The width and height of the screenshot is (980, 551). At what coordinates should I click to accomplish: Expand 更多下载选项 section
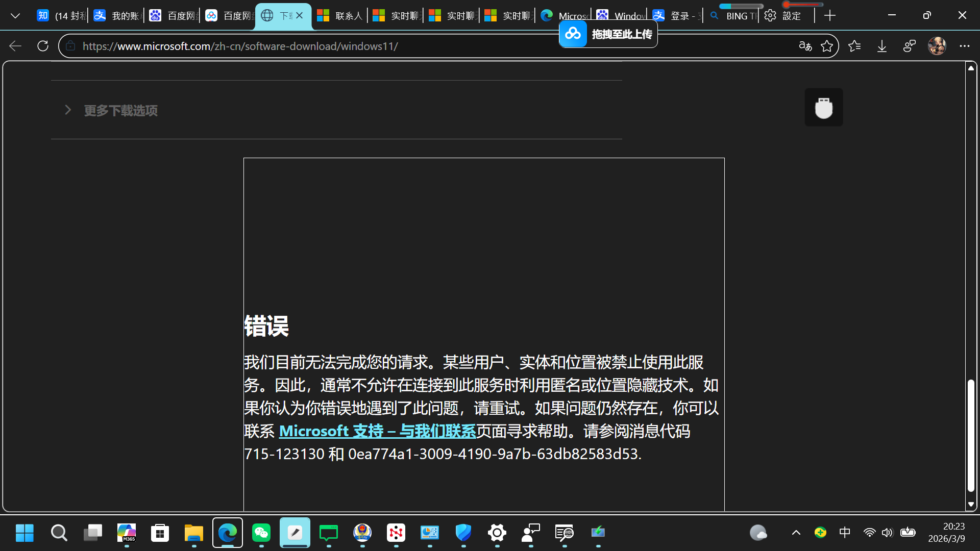(x=120, y=110)
